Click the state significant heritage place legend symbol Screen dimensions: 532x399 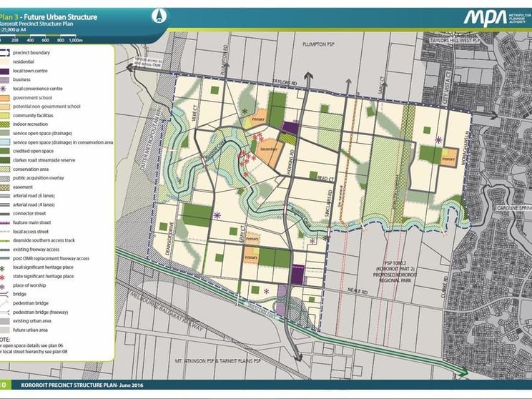click(x=3, y=277)
